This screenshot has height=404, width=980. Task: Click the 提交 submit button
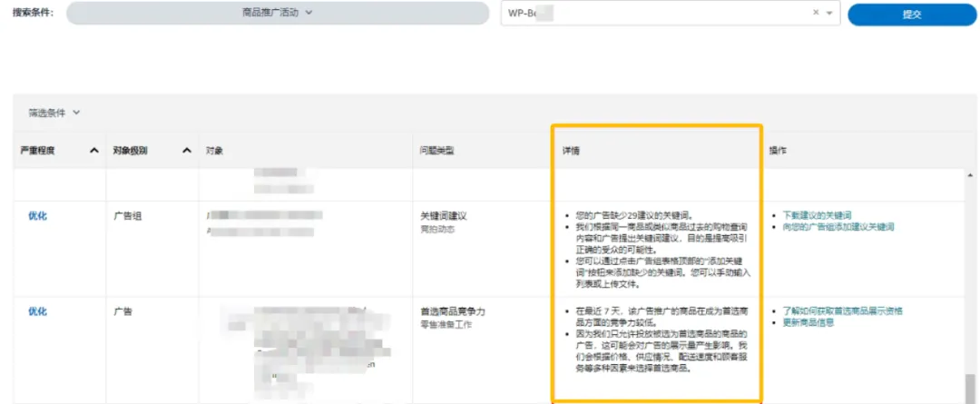912,15
